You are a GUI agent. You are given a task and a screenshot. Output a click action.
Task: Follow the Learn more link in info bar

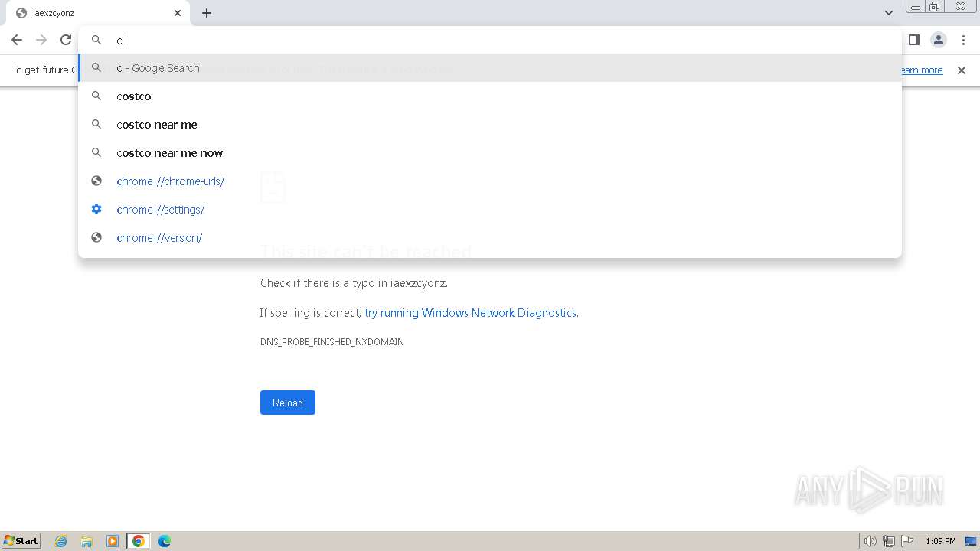click(x=921, y=70)
